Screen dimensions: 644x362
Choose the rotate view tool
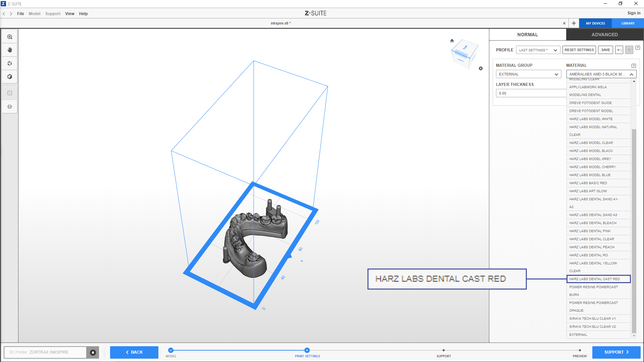tap(10, 63)
